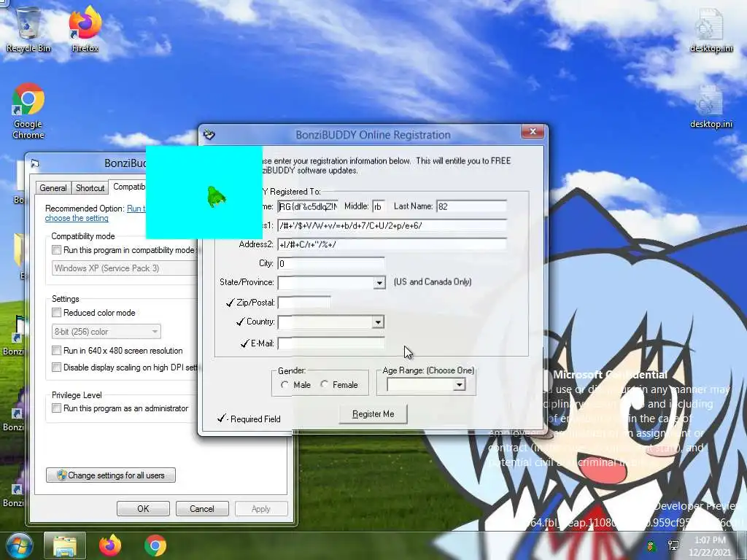Click the green system tray icon
Screen dimensions: 747x560
tap(651, 545)
